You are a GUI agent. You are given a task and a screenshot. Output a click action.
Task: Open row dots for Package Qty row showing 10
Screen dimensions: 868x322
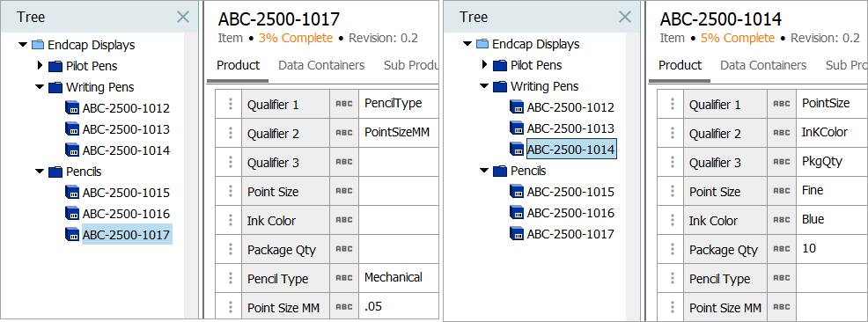(672, 250)
